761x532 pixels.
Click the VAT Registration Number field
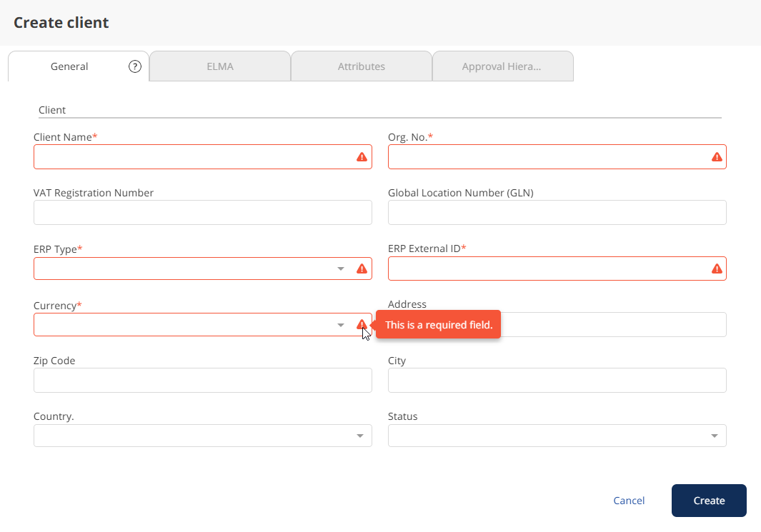[x=203, y=212]
